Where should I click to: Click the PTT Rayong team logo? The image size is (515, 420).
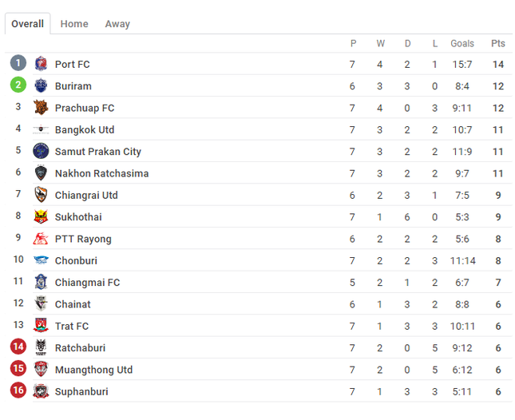point(41,239)
